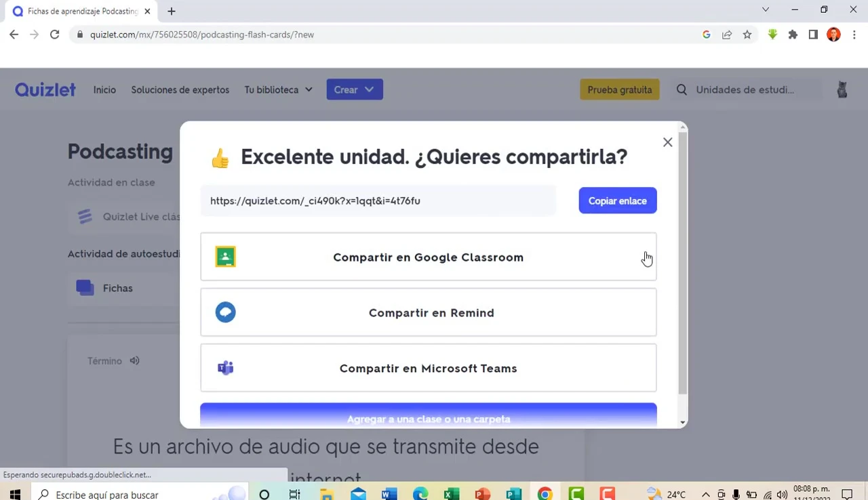
Task: Open the Extensions puzzle icon
Action: 793,35
